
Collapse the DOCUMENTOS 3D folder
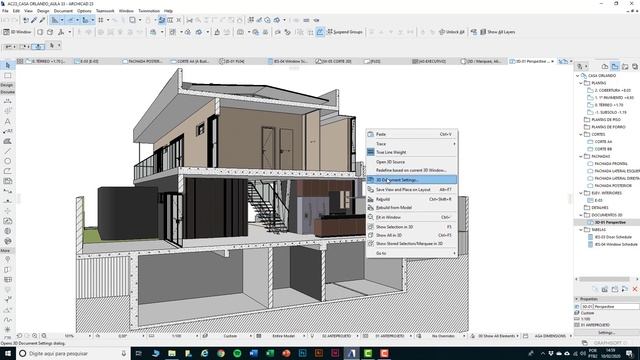(581, 215)
